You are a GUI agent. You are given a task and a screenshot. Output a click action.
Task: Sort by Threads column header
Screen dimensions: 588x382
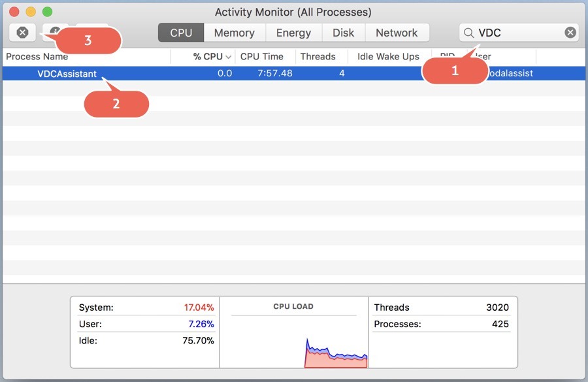tap(321, 57)
